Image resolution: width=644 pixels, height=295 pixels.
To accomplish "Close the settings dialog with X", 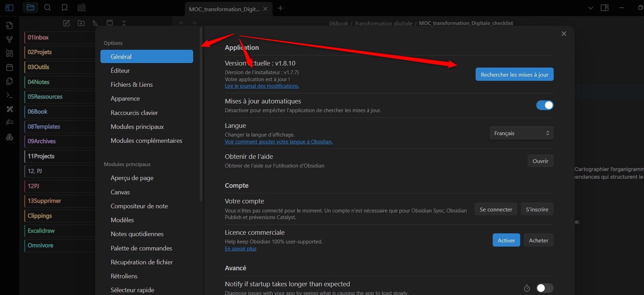I will [x=564, y=33].
